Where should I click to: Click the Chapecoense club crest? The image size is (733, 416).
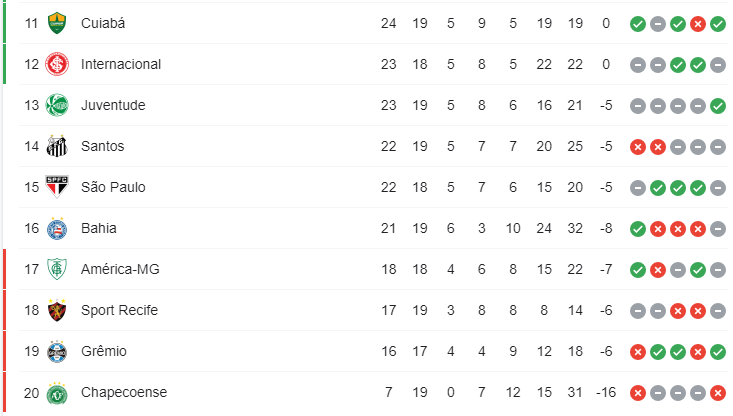(57, 392)
